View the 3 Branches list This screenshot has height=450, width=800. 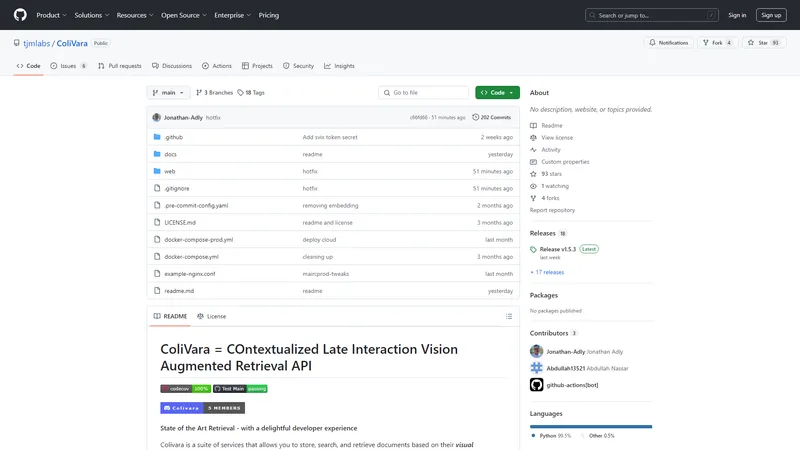click(x=214, y=92)
